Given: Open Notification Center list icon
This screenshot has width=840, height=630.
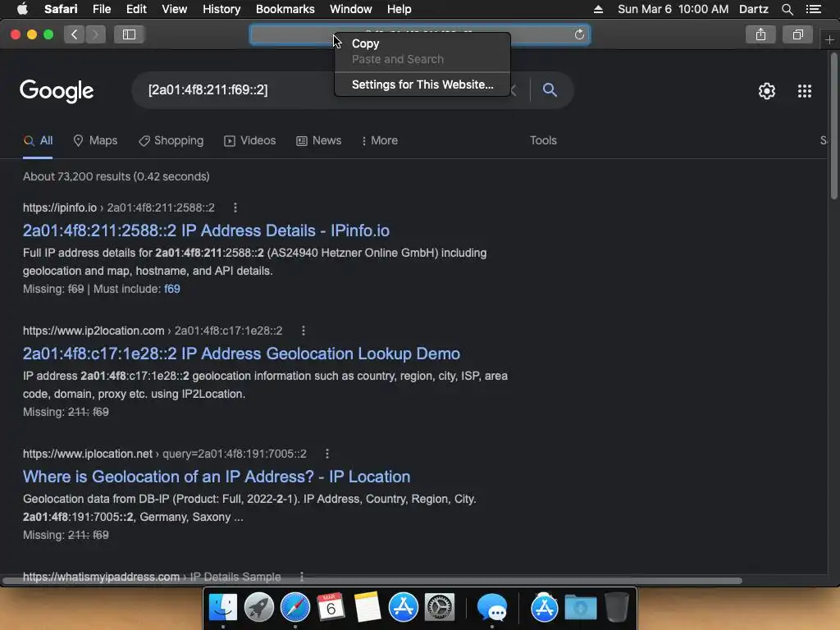Looking at the screenshot, I should coord(813,9).
